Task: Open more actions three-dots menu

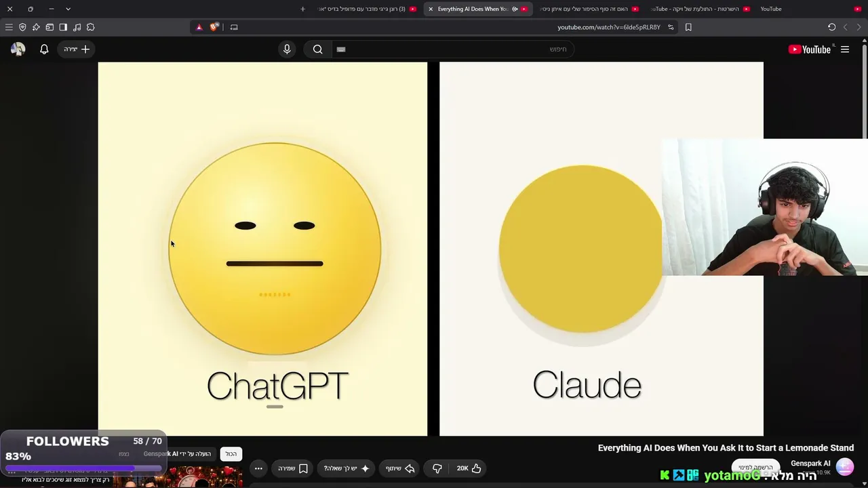Action: click(258, 468)
